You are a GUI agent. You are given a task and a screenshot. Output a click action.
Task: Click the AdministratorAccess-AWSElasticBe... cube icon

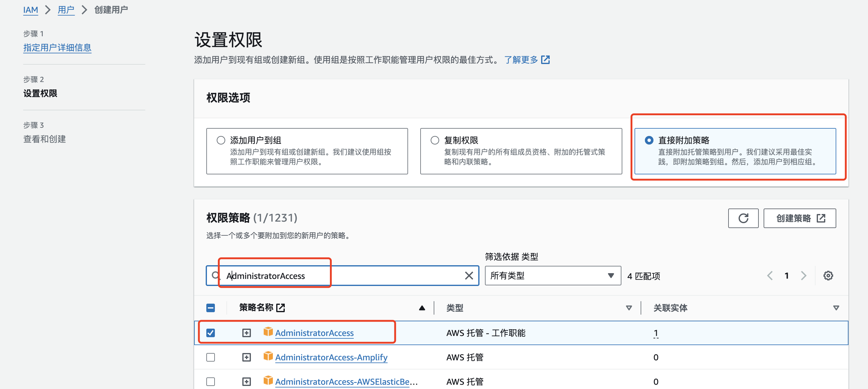click(268, 380)
